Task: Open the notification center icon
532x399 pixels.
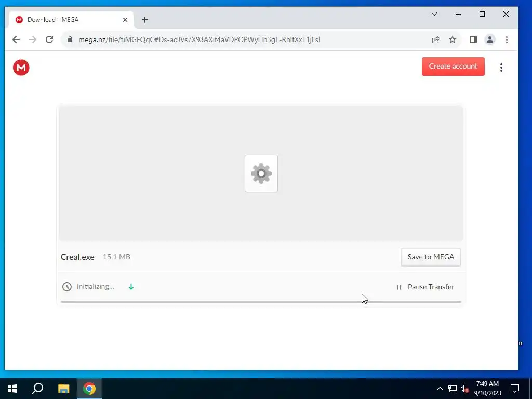Action: point(515,389)
